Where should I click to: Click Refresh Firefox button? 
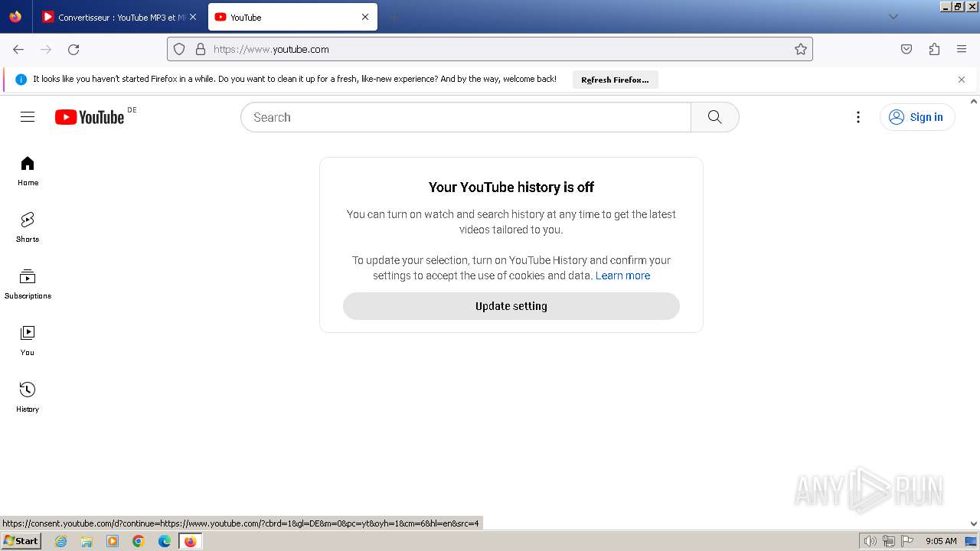point(615,80)
